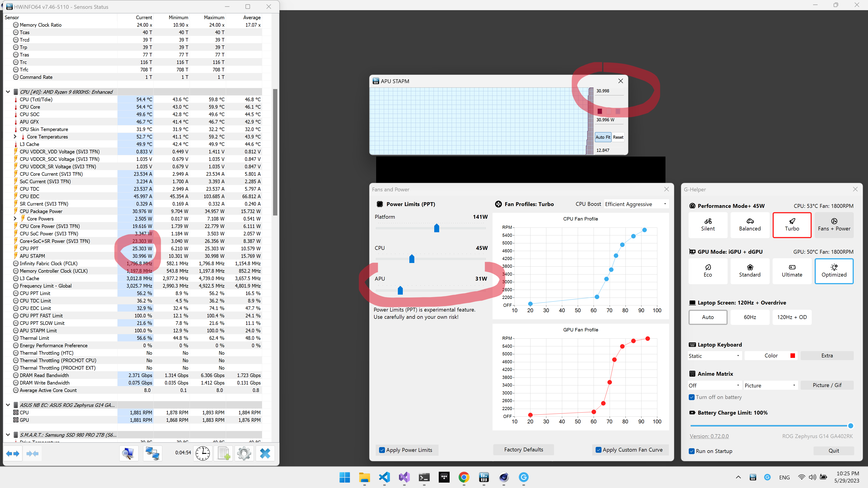Expand the Core Temperatures tree row

[15, 137]
